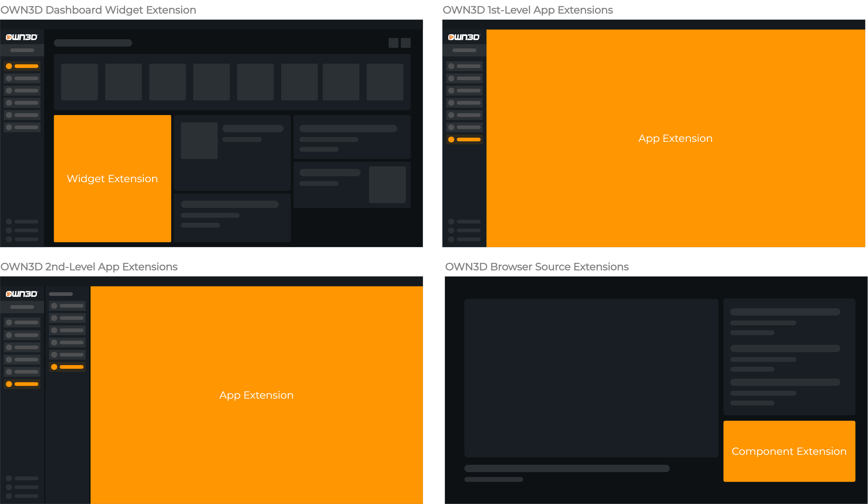This screenshot has height=504, width=868.
Task: Select orange item in 2nd-Level secondary sidebar
Action: [67, 367]
